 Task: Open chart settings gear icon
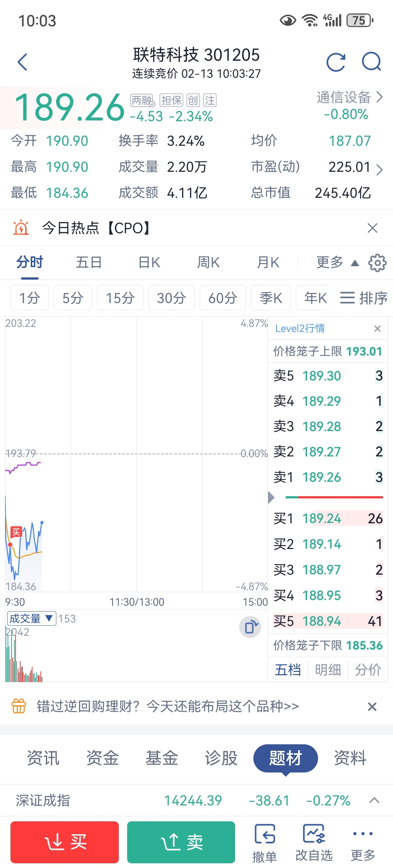(377, 263)
